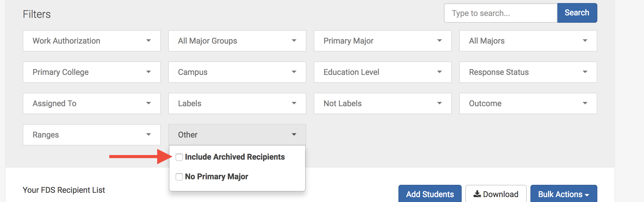The width and height of the screenshot is (644, 202).
Task: Open the Assigned To dropdown
Action: pyautogui.click(x=92, y=103)
